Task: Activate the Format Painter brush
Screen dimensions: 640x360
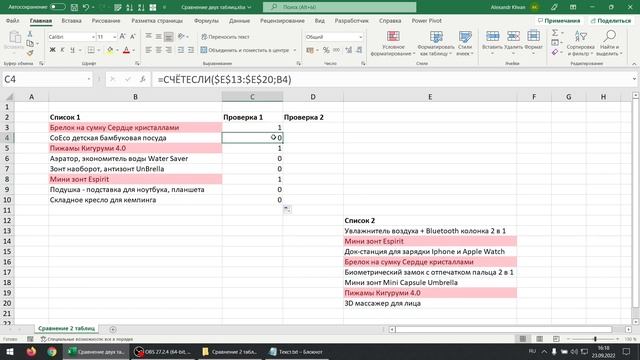Action: coord(30,53)
